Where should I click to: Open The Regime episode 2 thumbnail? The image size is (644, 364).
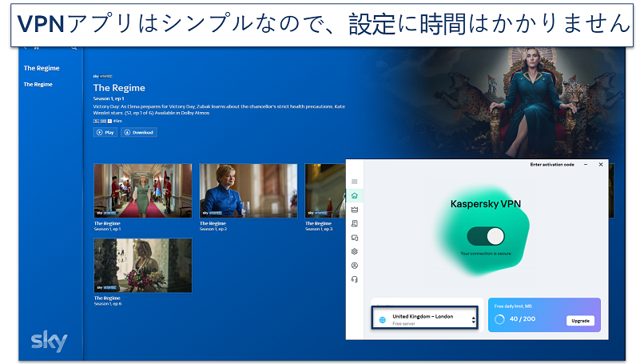[248, 190]
